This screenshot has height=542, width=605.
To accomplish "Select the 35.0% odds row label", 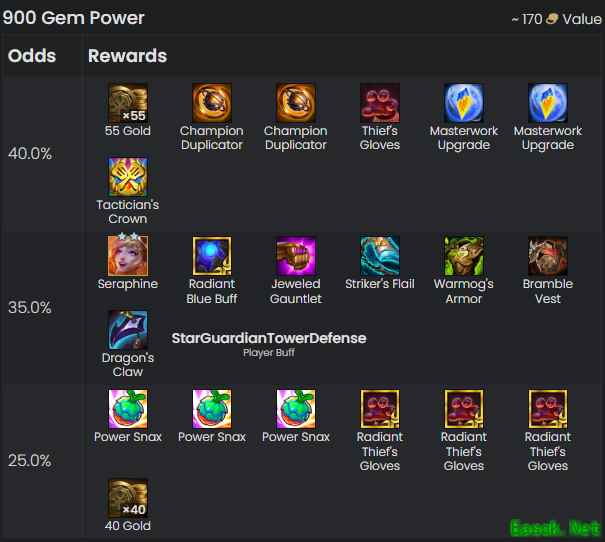I will (30, 307).
